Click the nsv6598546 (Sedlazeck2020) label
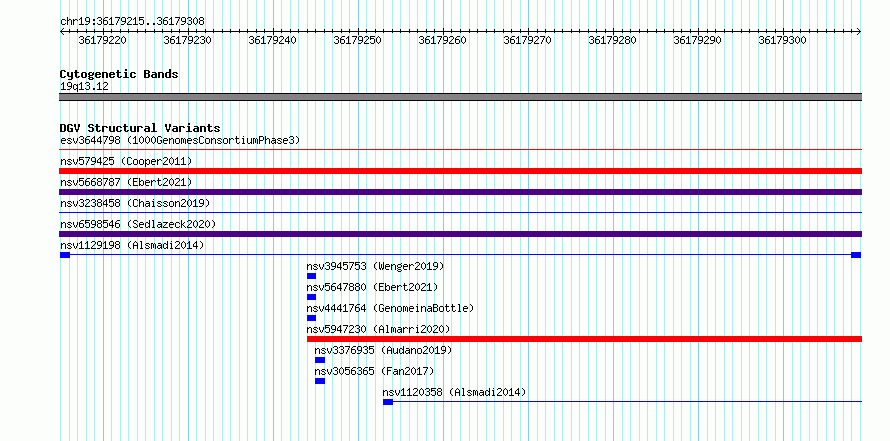 tap(138, 224)
